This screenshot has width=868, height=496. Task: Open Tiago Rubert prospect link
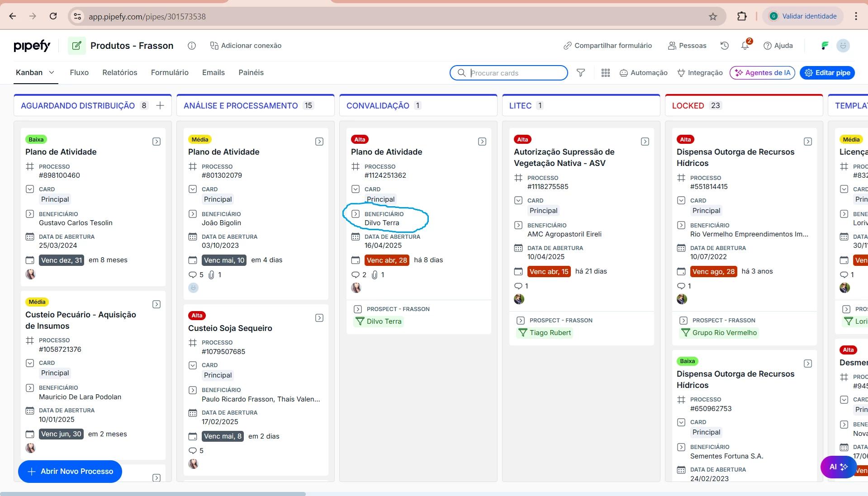[x=545, y=333]
